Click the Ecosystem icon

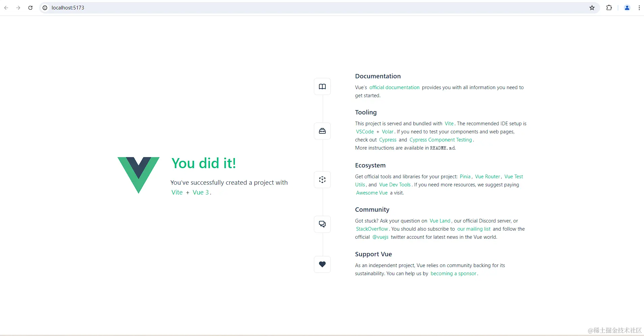click(x=322, y=180)
